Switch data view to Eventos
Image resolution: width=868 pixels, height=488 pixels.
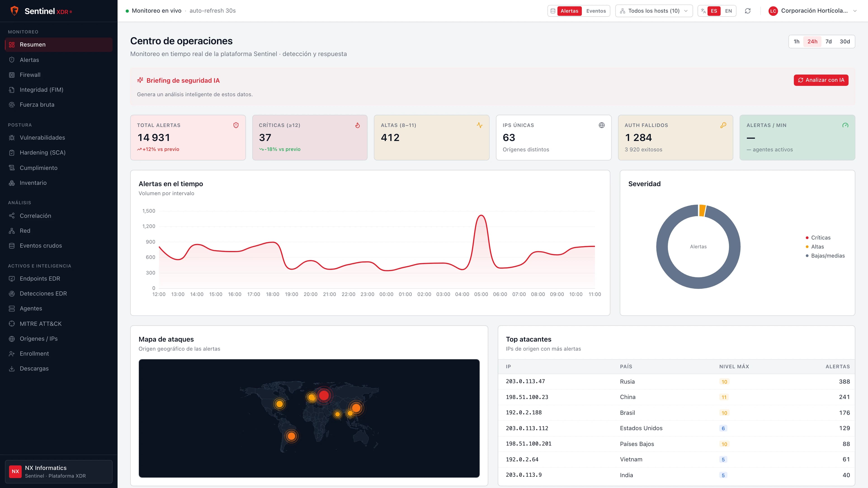click(x=596, y=11)
